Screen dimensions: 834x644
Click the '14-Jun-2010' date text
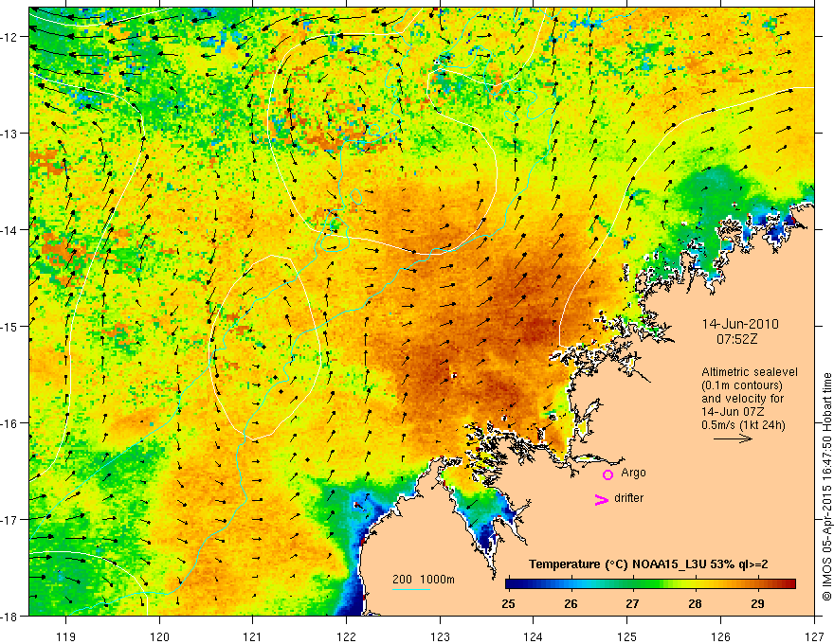(x=740, y=324)
